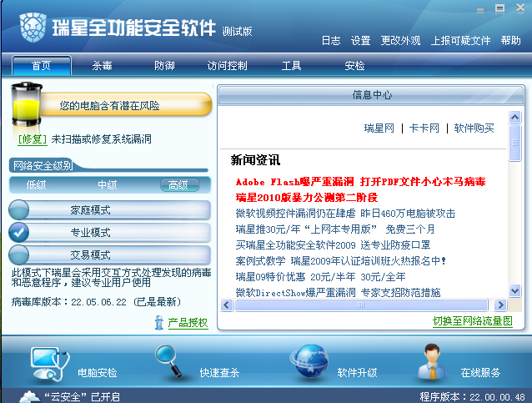
Task: Open 上报可疑文件 option
Action: point(460,41)
